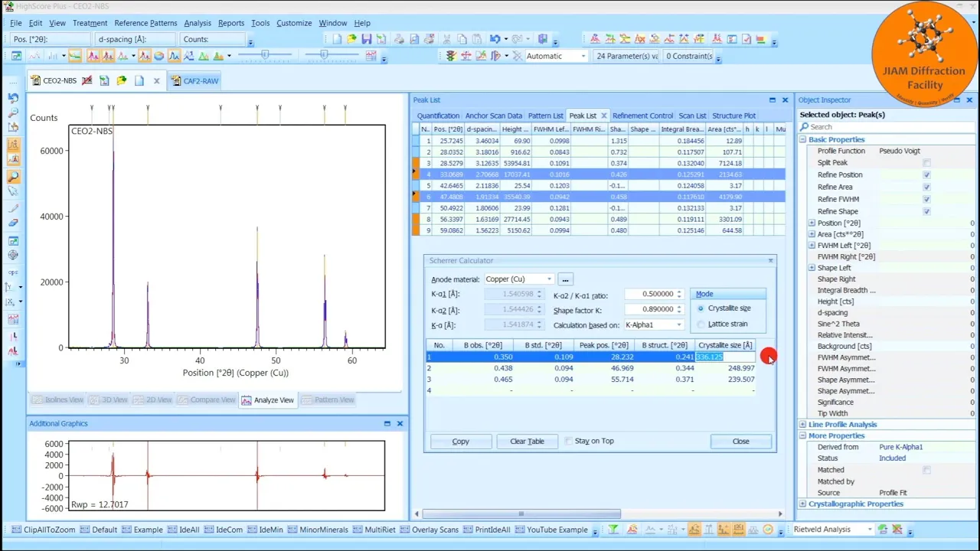This screenshot has width=980, height=551.
Task: Toggle the Matched checkbox in More Properties
Action: tap(926, 470)
